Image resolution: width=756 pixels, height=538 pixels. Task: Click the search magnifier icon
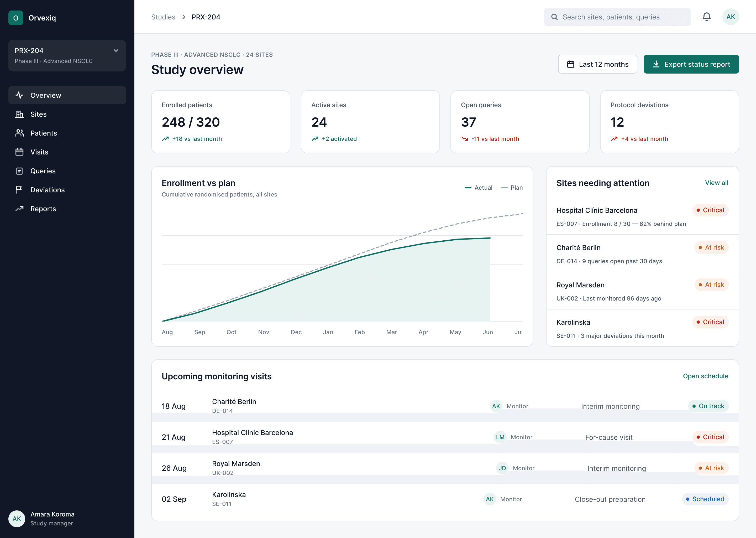554,17
